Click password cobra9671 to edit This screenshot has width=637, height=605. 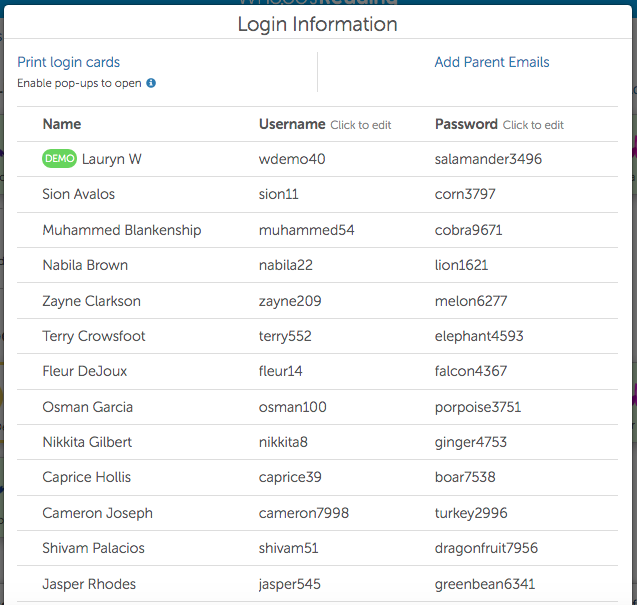[468, 230]
